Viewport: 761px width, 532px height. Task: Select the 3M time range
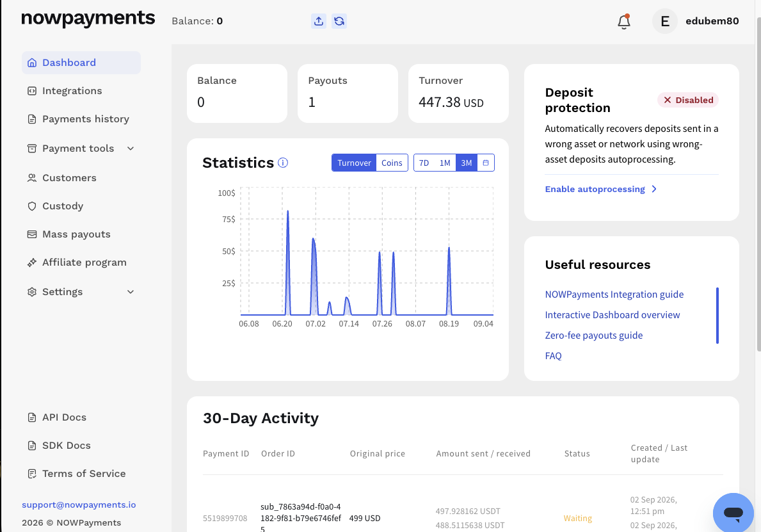click(467, 163)
